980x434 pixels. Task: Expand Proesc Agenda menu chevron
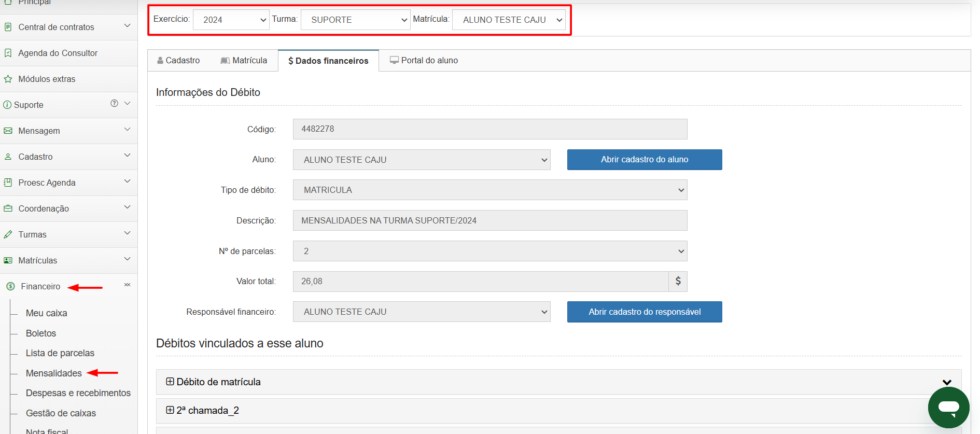(x=127, y=181)
